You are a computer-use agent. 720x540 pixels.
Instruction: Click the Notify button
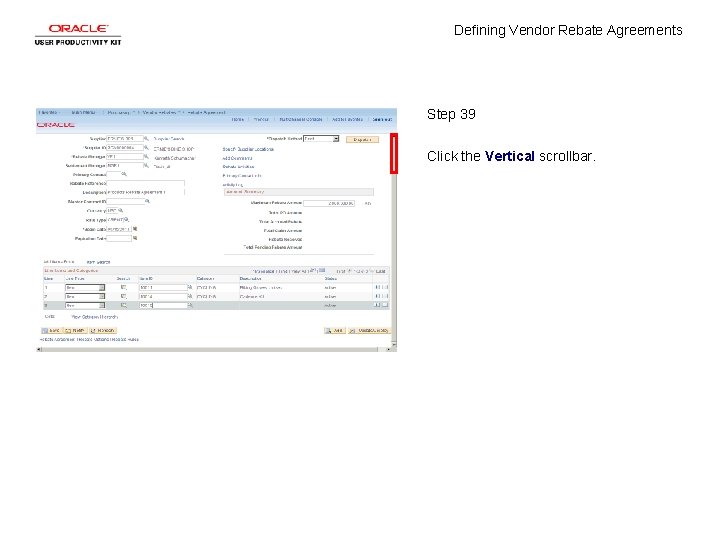75,331
